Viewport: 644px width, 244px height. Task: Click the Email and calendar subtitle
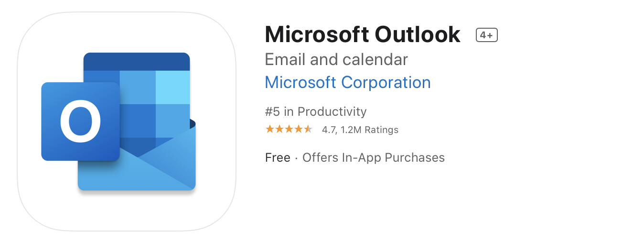click(x=336, y=59)
